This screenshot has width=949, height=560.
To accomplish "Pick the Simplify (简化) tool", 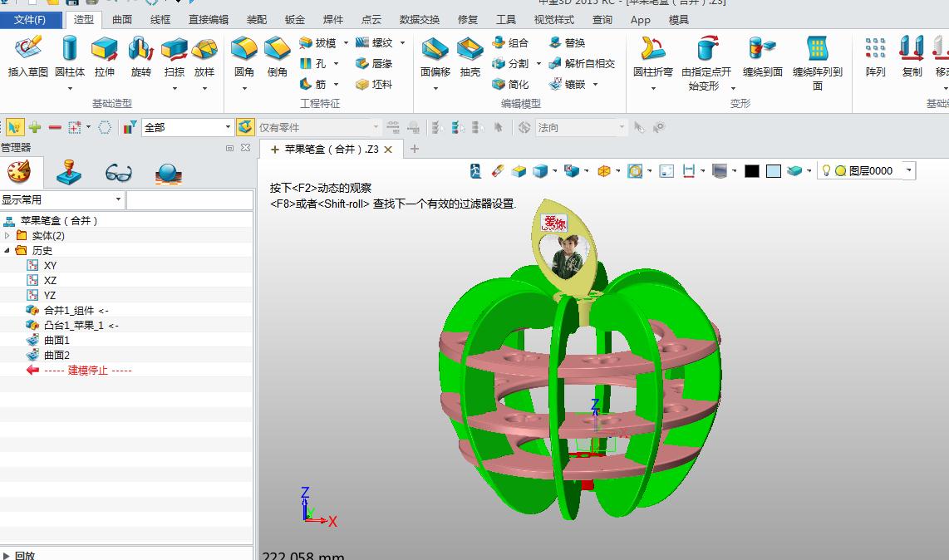I will coord(510,84).
